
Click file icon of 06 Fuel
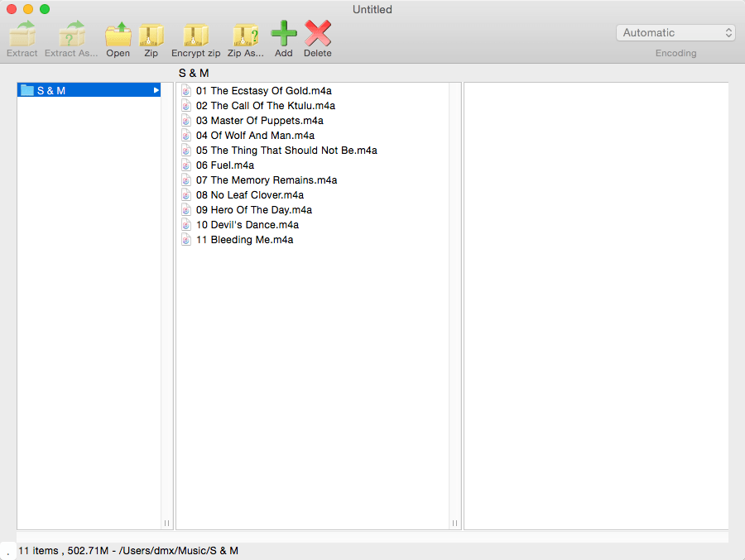[x=186, y=165]
